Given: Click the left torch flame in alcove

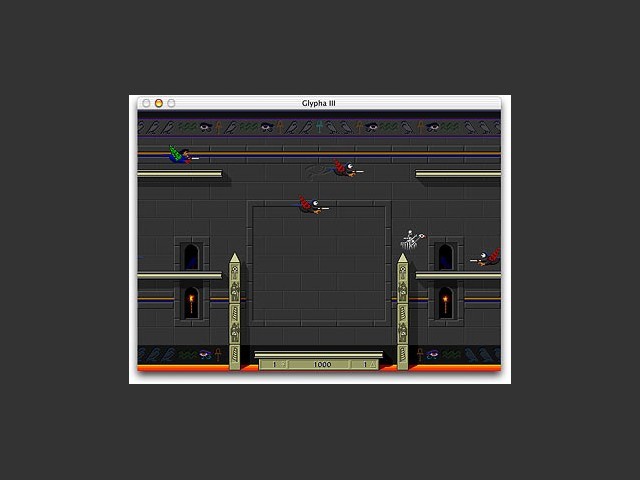Looking at the screenshot, I should pos(192,301).
